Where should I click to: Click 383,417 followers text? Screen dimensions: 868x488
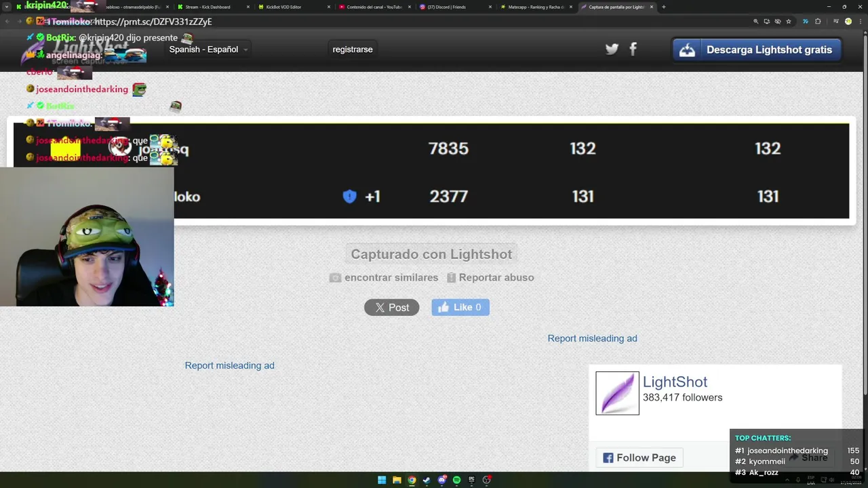pos(682,398)
